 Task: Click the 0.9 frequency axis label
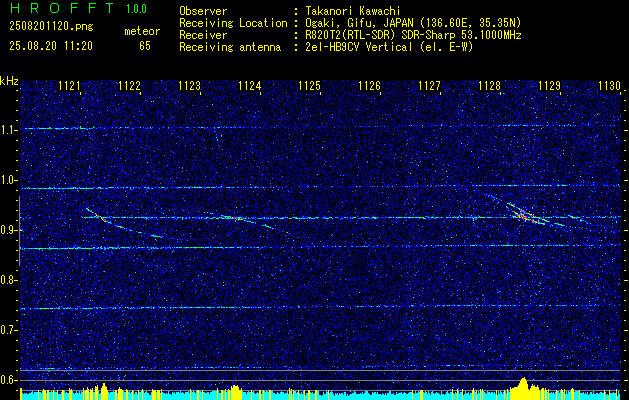coord(8,230)
